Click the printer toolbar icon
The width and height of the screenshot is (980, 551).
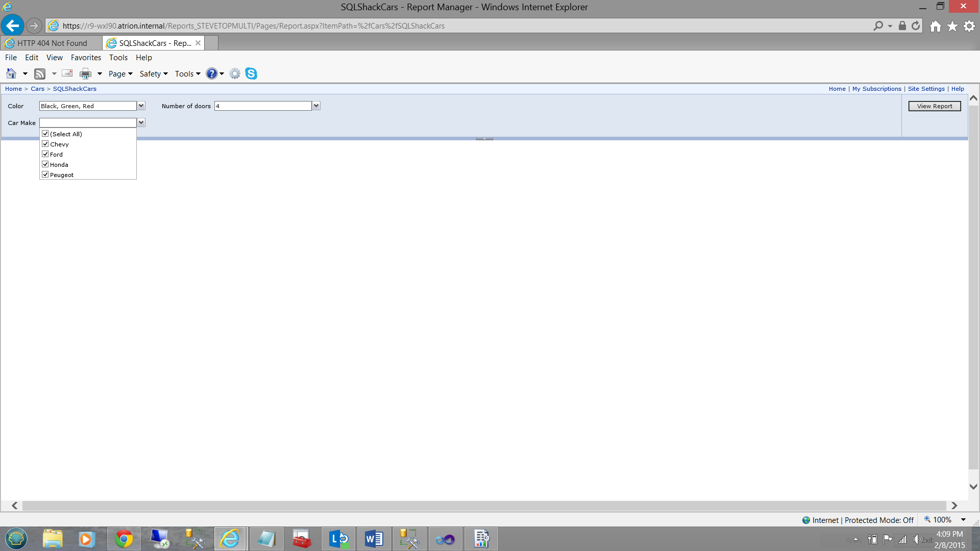tap(85, 74)
